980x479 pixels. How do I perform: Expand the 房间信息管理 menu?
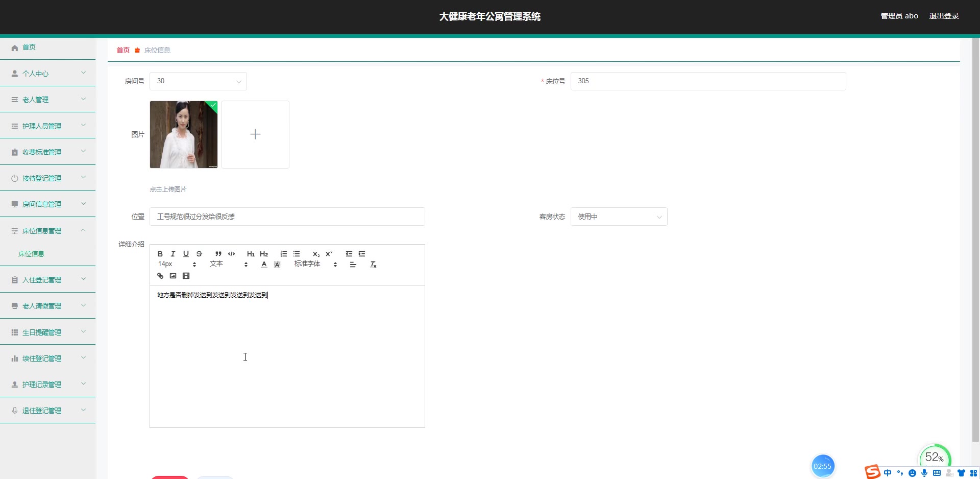(47, 204)
